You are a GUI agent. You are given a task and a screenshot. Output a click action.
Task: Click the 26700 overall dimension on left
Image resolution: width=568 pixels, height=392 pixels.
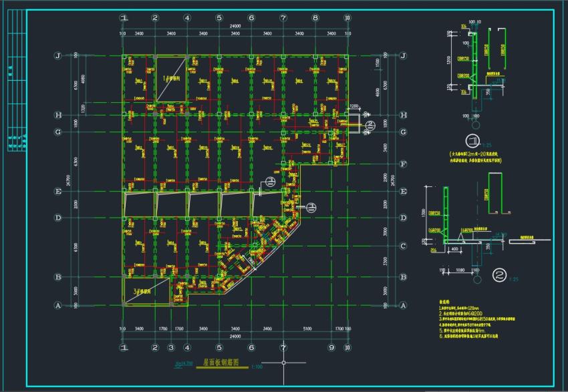click(x=68, y=180)
